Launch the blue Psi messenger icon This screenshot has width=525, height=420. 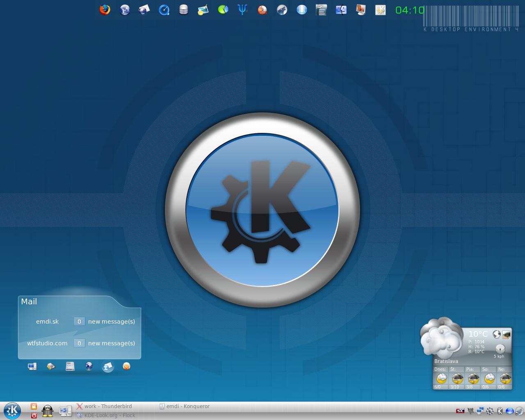pos(242,9)
